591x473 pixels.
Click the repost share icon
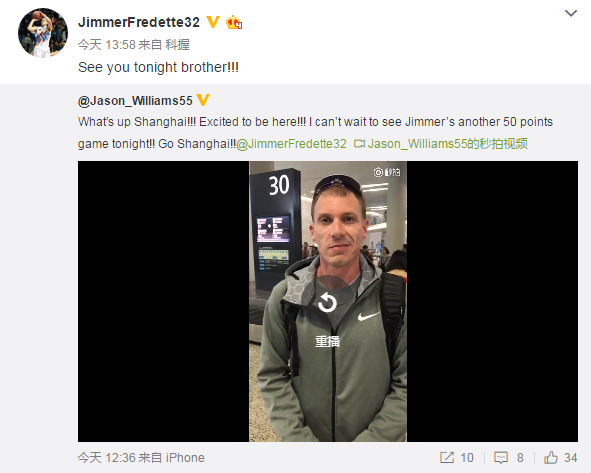(x=447, y=458)
